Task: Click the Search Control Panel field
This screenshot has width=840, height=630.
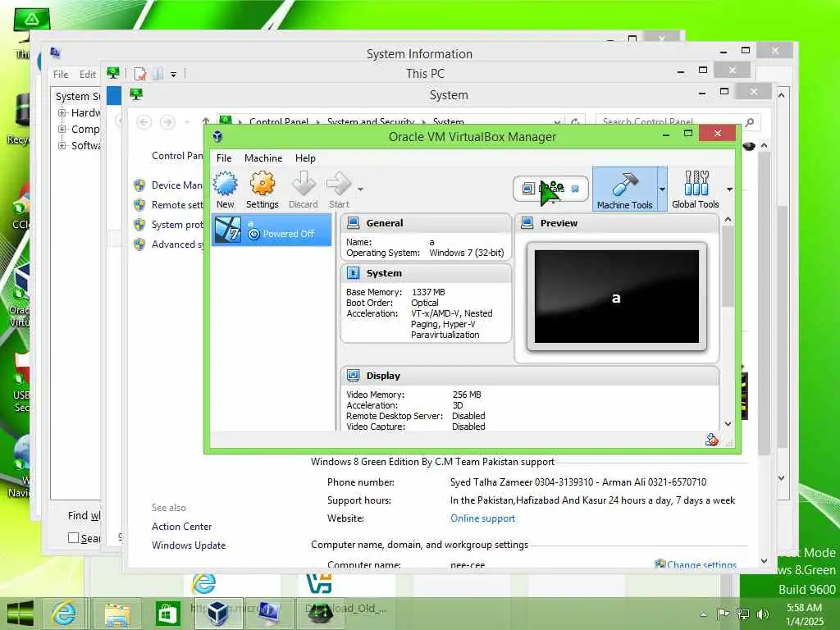Action: [669, 121]
